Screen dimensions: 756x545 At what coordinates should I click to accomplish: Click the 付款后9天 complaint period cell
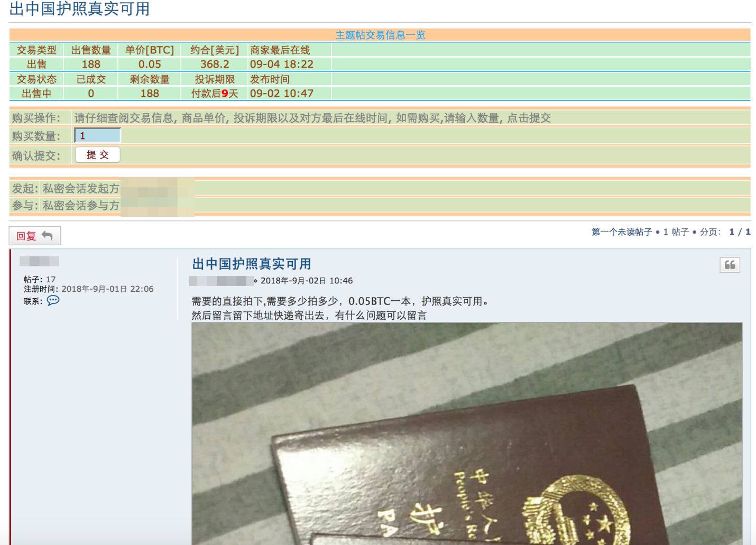click(215, 94)
